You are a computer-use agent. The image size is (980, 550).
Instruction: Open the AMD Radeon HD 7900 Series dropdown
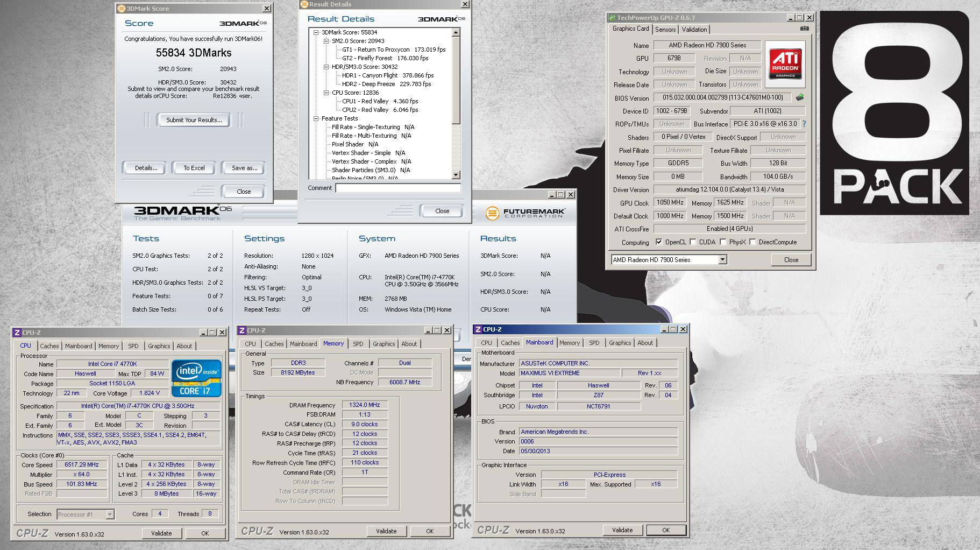pos(722,260)
